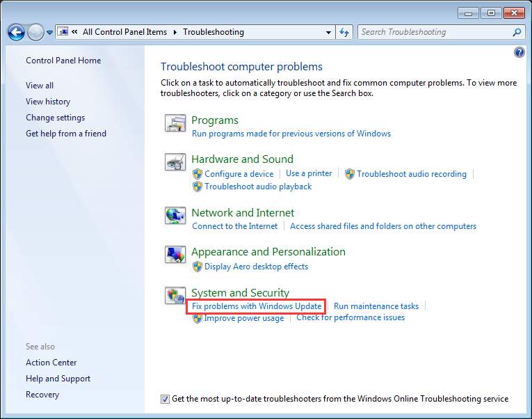
Task: Open Change settings in the sidebar
Action: [x=55, y=118]
